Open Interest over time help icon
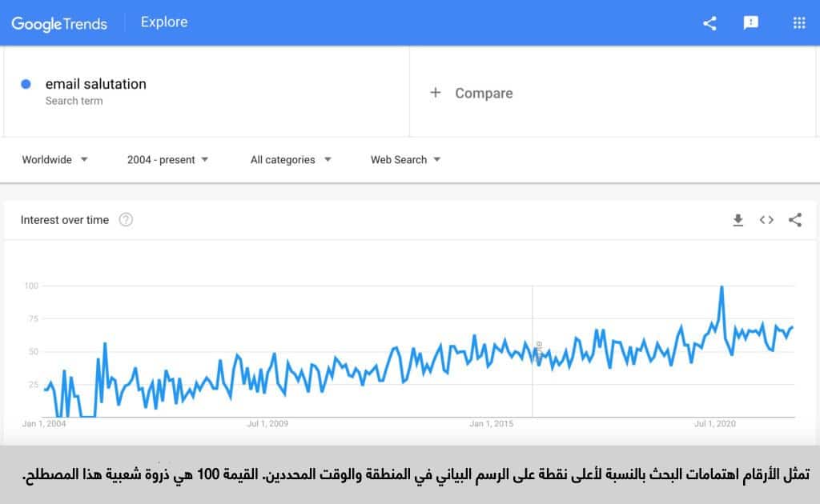Image resolution: width=820 pixels, height=504 pixels. click(x=126, y=220)
